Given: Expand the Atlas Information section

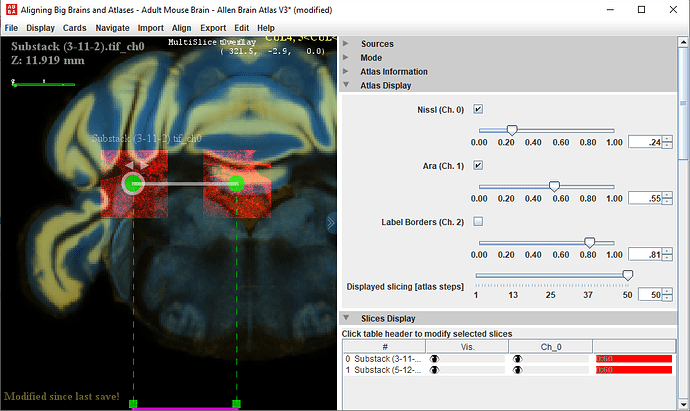Looking at the screenshot, I should pyautogui.click(x=346, y=71).
